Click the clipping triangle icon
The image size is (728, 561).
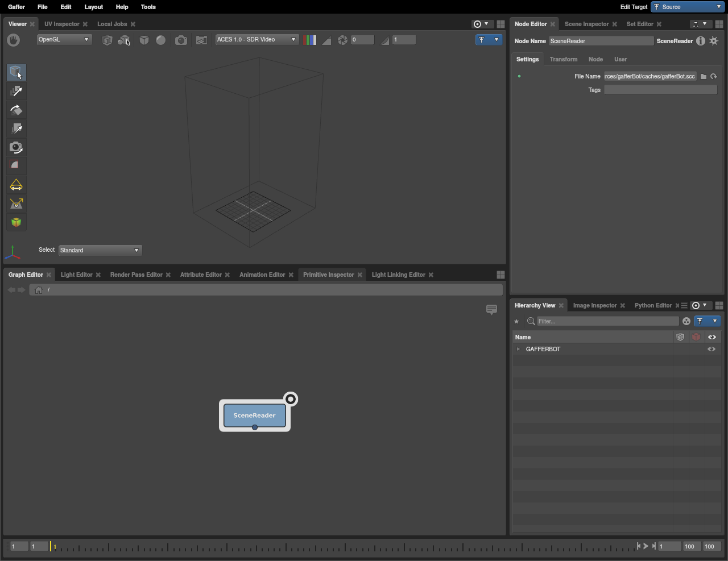(326, 40)
